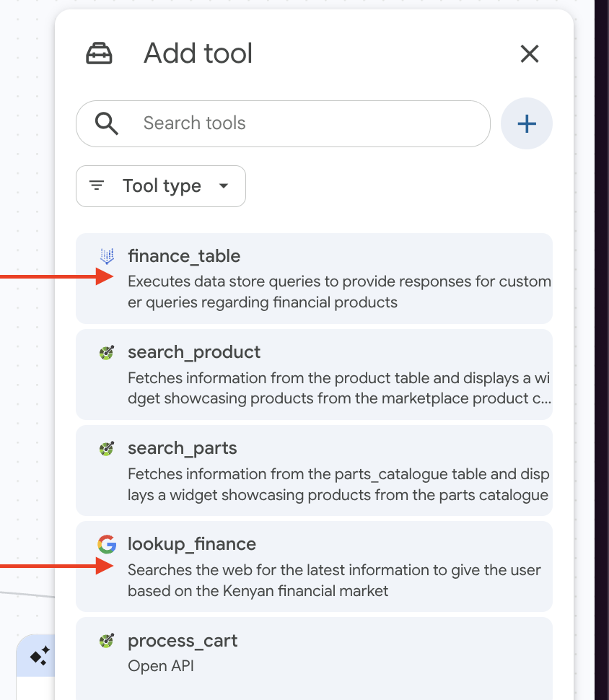Click search_parts description about parts catalogue
Viewport: 609px width, 700px height.
pos(338,484)
